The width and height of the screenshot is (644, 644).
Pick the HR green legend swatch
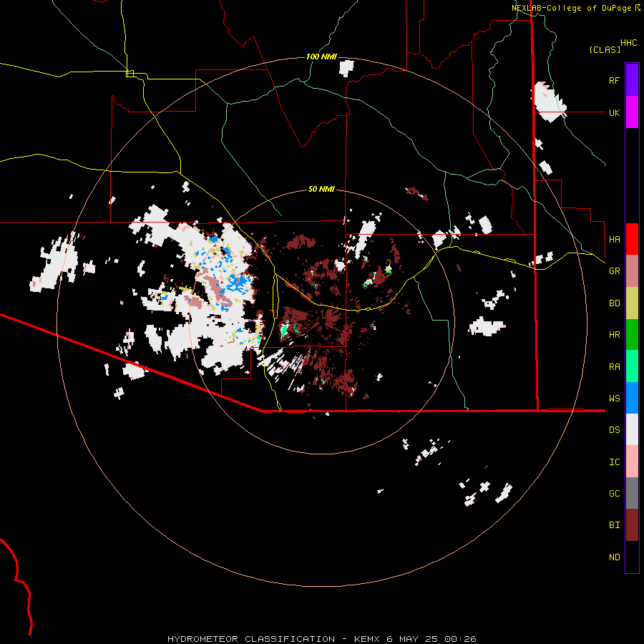tap(632, 335)
